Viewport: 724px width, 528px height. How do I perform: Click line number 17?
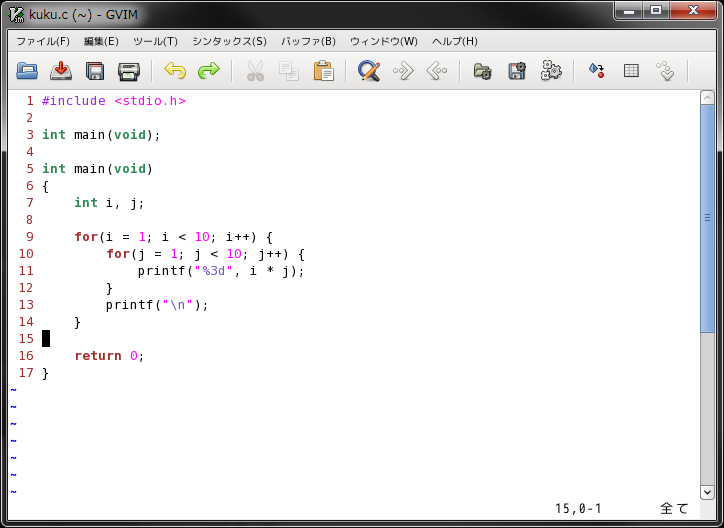click(x=26, y=373)
